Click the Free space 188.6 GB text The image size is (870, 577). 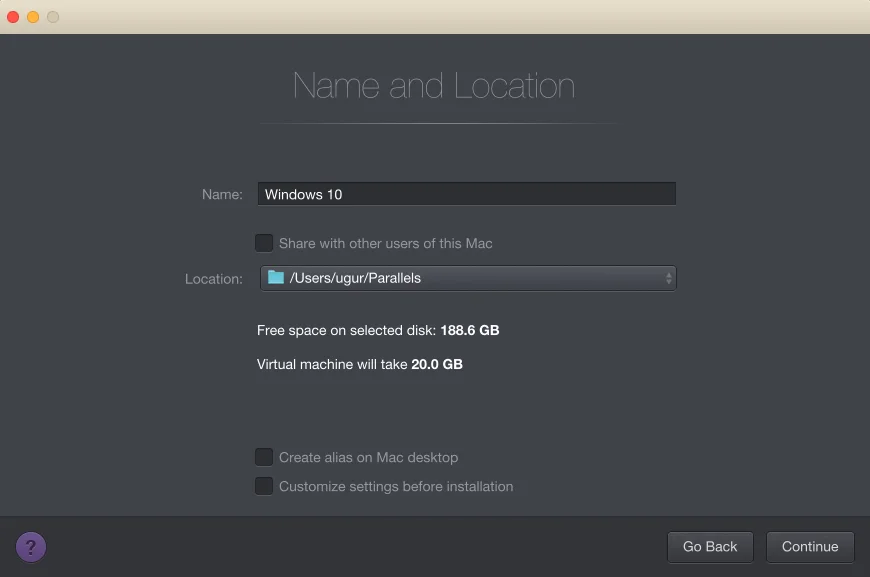(378, 330)
